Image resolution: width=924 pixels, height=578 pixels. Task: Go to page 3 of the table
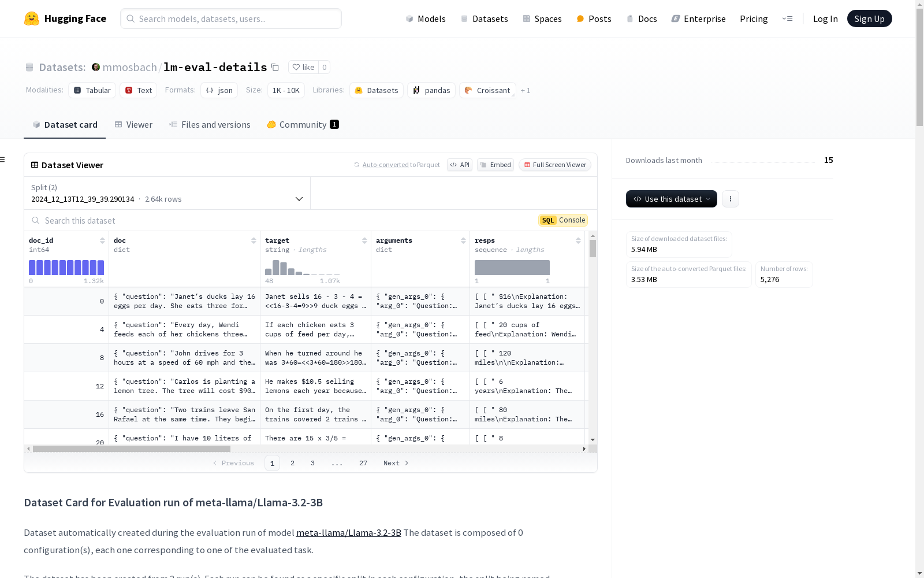coord(313,463)
